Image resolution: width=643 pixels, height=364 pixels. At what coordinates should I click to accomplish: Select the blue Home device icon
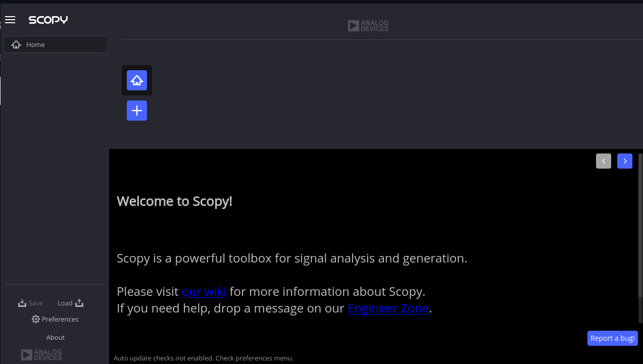coord(136,80)
